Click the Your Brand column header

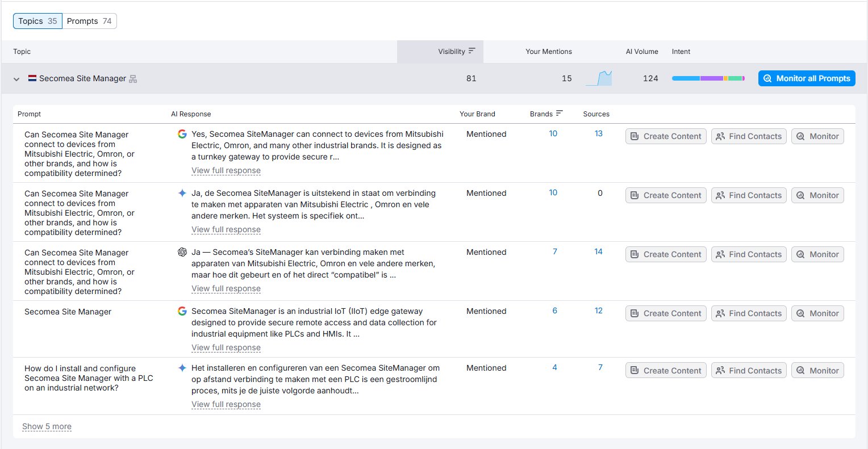tap(477, 114)
